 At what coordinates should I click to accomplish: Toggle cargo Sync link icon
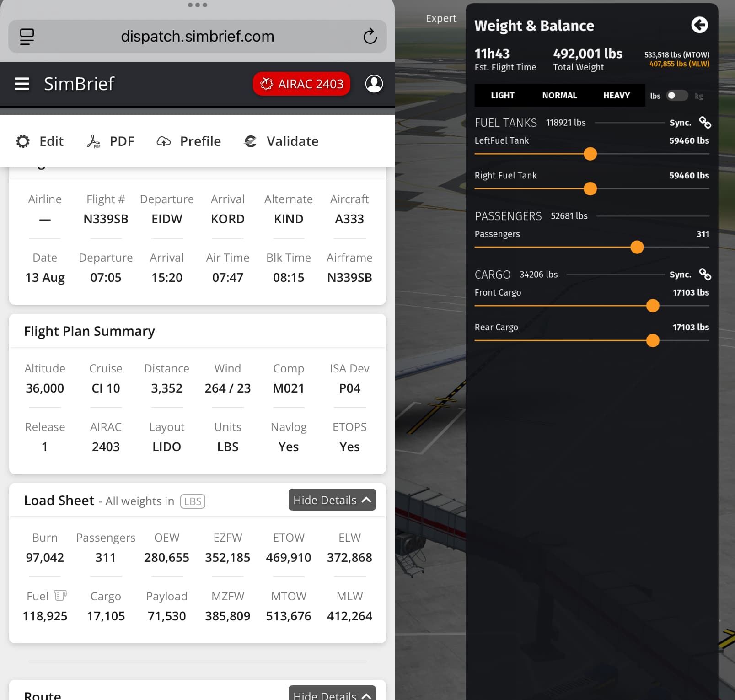[x=705, y=275]
